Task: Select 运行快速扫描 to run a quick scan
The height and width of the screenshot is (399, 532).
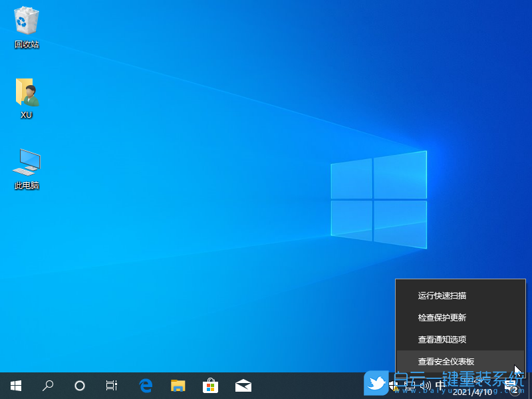Action: (442, 295)
